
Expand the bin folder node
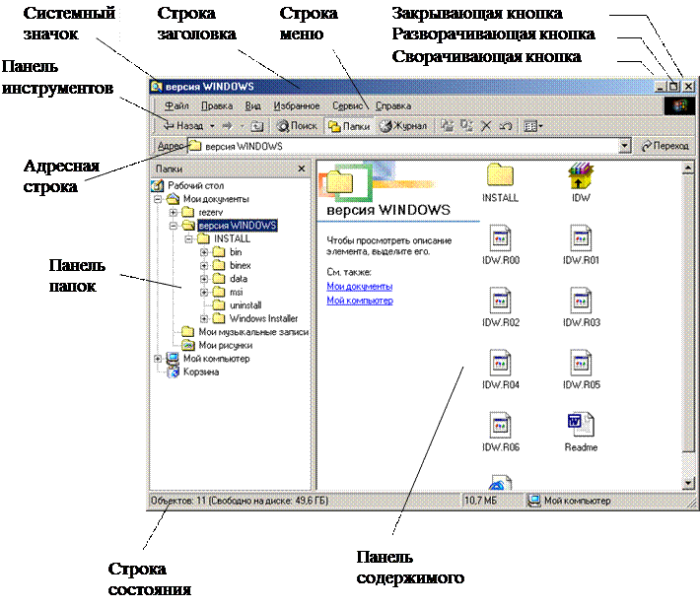[204, 252]
